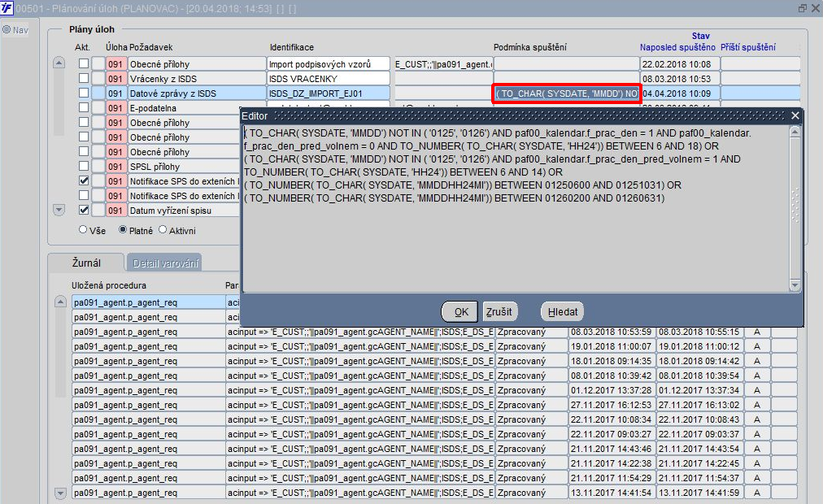This screenshot has height=504, width=823.
Task: Click the Podmínka spuštění condition field
Action: click(x=566, y=93)
